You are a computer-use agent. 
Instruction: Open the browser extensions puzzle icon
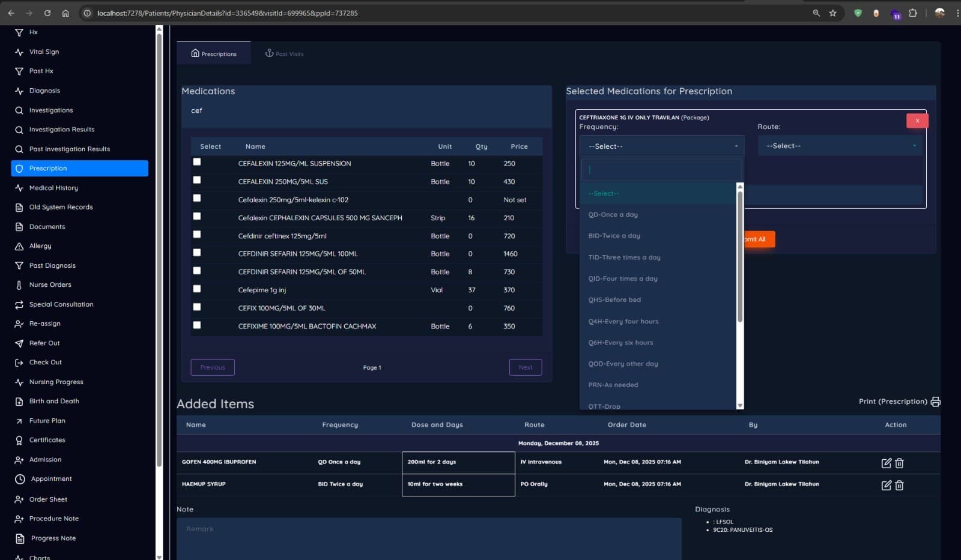click(913, 13)
